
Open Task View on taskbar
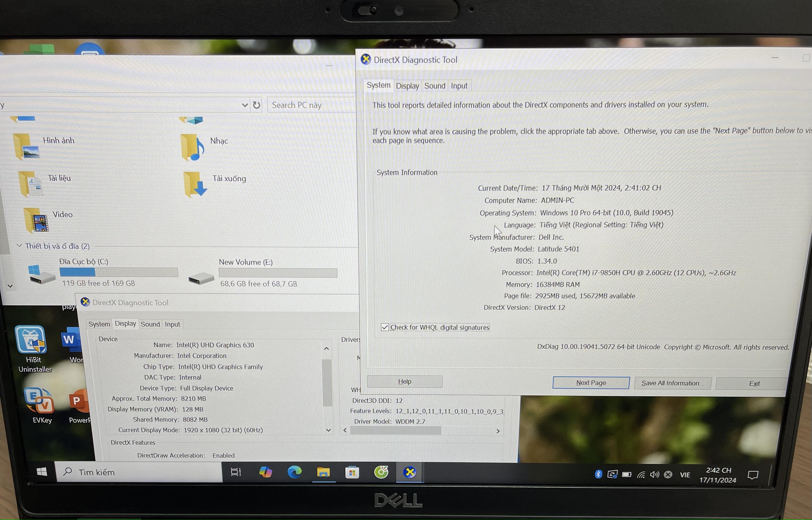click(236, 472)
